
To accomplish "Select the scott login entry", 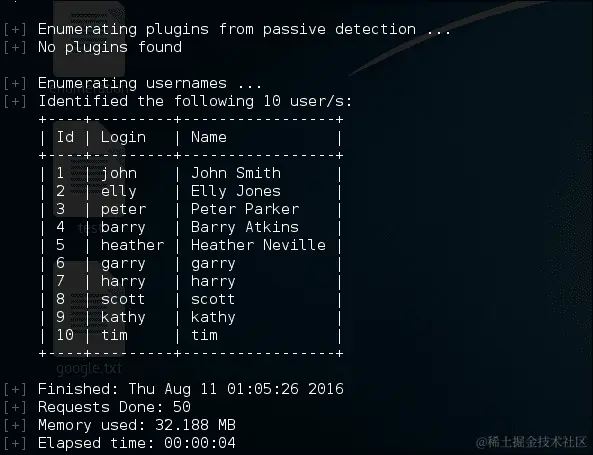I will coord(123,299).
